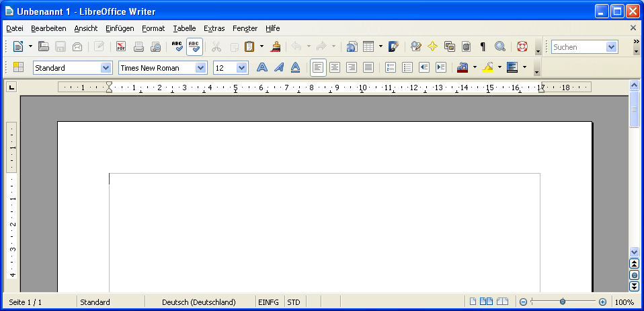The width and height of the screenshot is (644, 311).
Task: Open Find & Replace dialog icon
Action: [415, 46]
